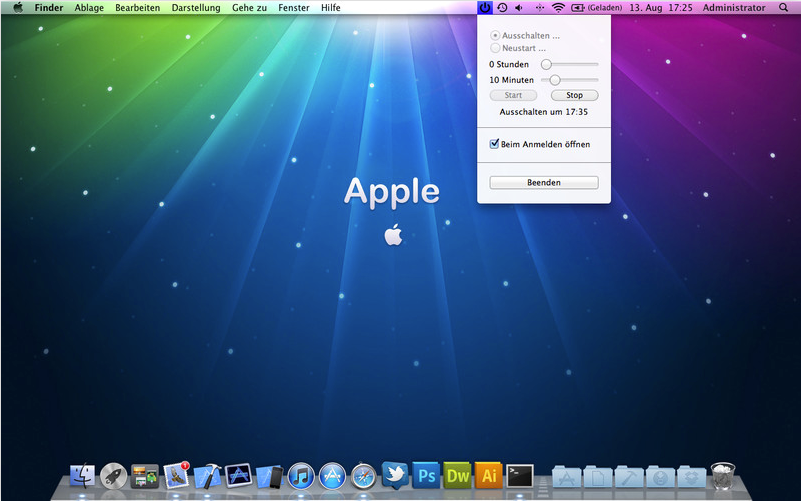Click the date and time 13. Aug 17:25
This screenshot has height=501, width=801.
[661, 8]
